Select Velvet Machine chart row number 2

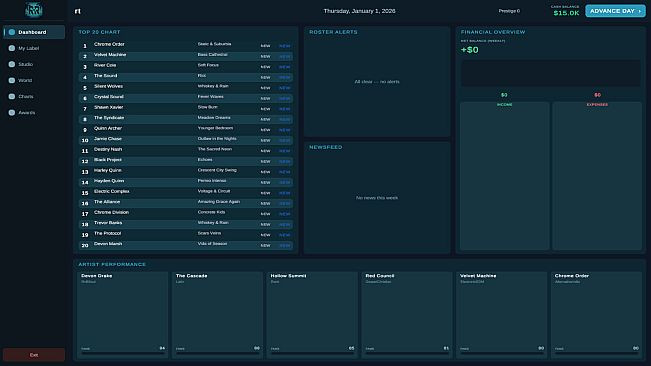coord(186,56)
